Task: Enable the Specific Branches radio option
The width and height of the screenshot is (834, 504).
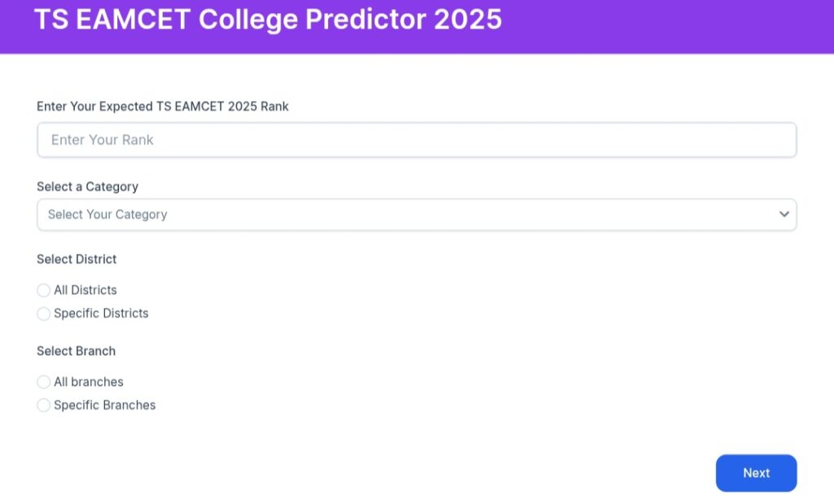Action: pos(44,405)
